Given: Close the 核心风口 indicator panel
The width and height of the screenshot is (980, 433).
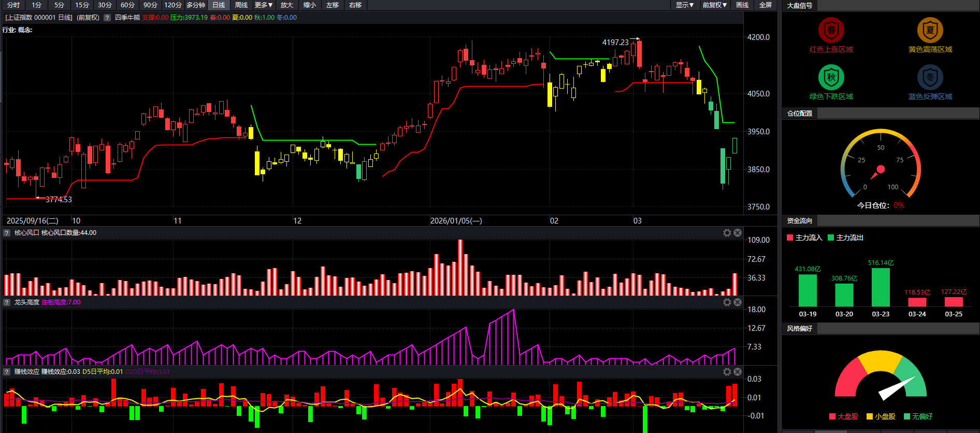Looking at the screenshot, I should tap(738, 233).
